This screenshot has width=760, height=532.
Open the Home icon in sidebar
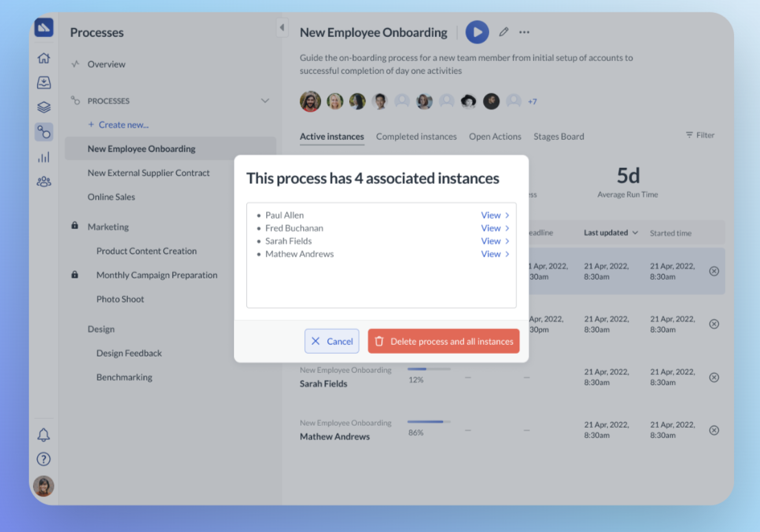click(44, 58)
